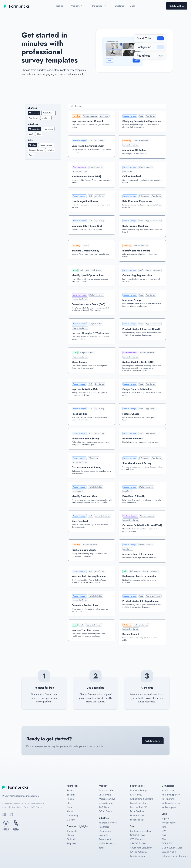Open the Customer Satisfaction Score (CSAT) template
The width and height of the screenshot is (191, 868).
point(142,523)
